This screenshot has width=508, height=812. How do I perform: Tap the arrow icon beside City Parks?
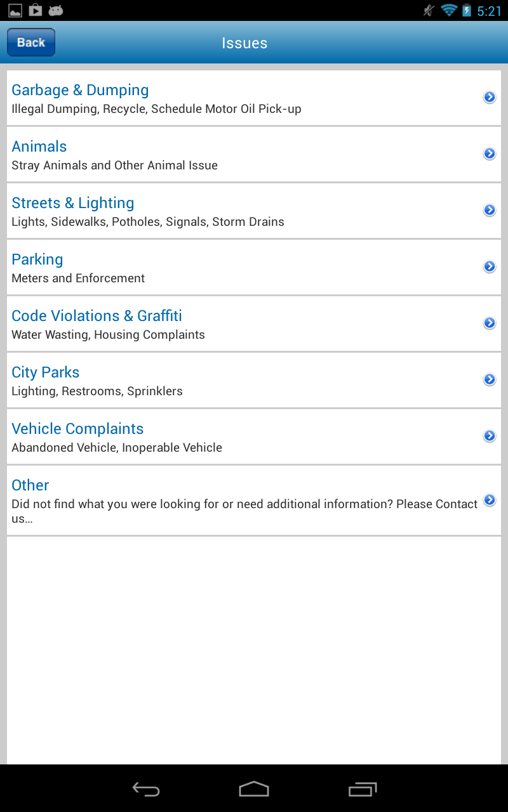489,379
